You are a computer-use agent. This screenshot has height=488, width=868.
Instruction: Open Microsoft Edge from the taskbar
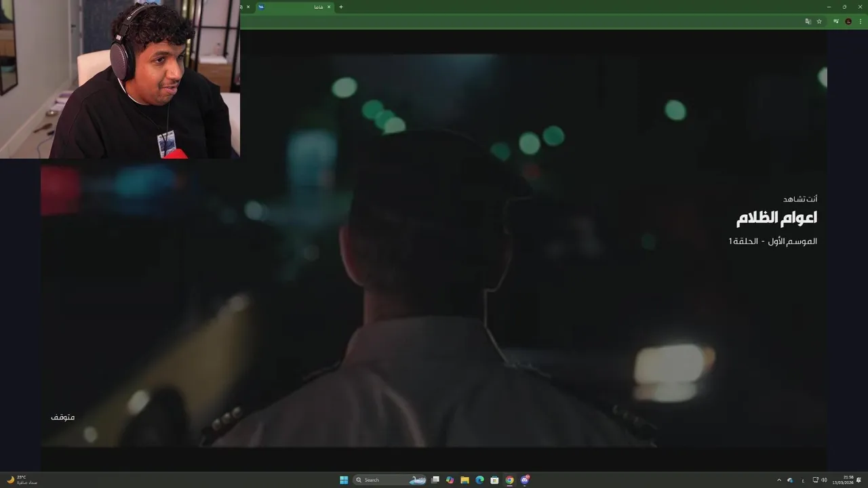[x=479, y=480]
